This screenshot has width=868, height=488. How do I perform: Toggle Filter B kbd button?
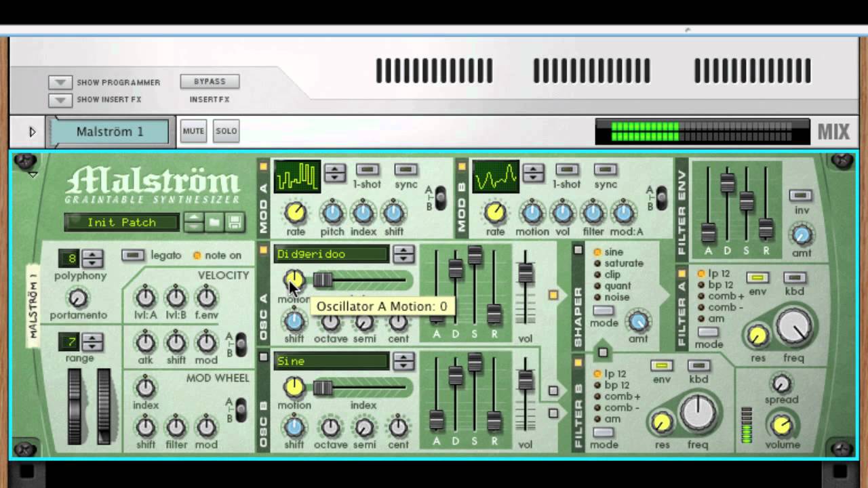(698, 366)
